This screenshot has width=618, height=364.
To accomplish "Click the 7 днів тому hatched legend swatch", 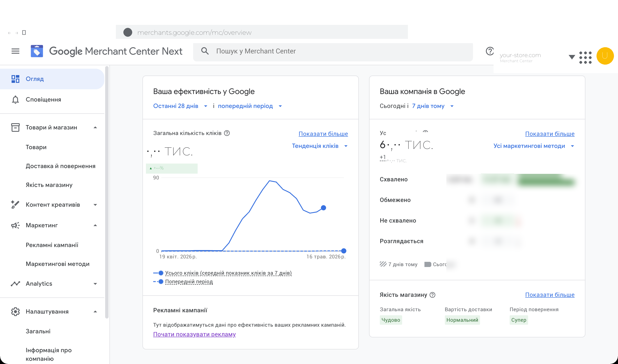I will tap(383, 264).
